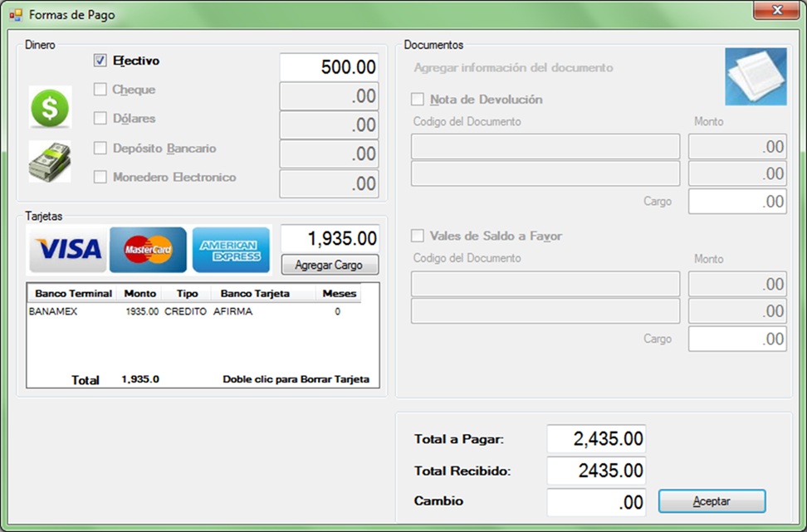Click the Efectivo amount field showing 500.00
This screenshot has height=532, width=807.
click(x=329, y=67)
